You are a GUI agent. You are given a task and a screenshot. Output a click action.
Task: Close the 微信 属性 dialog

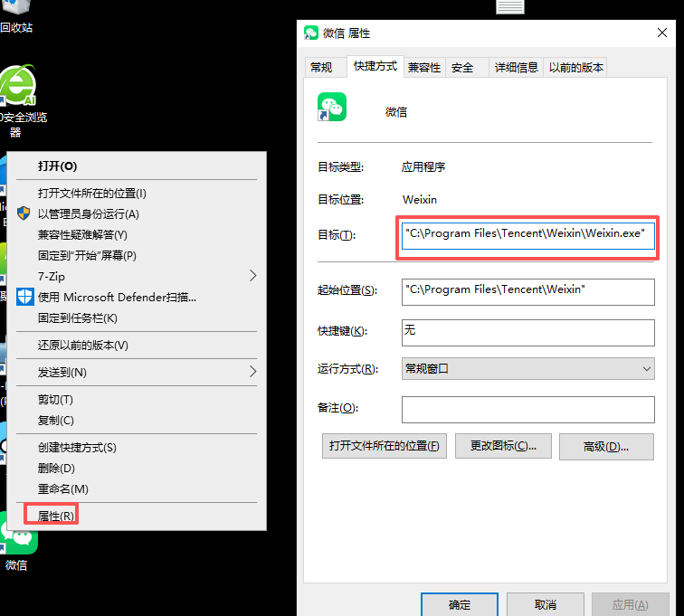pyautogui.click(x=661, y=33)
